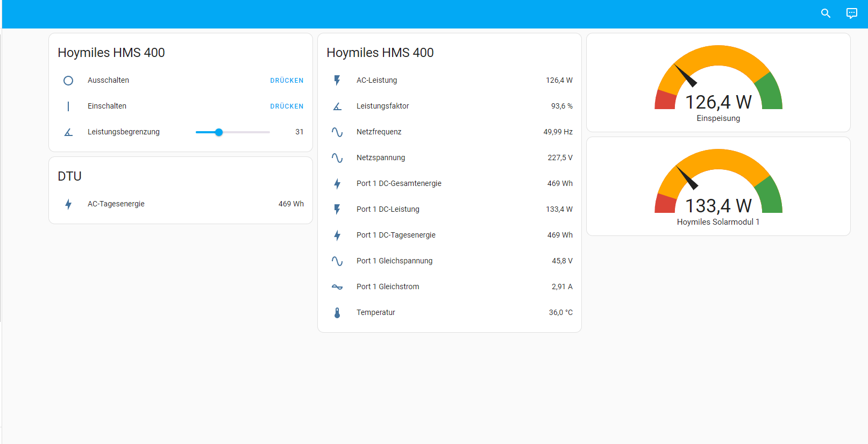Open Port 1 Gleichspannung entity row
The width and height of the screenshot is (868, 444).
point(450,261)
